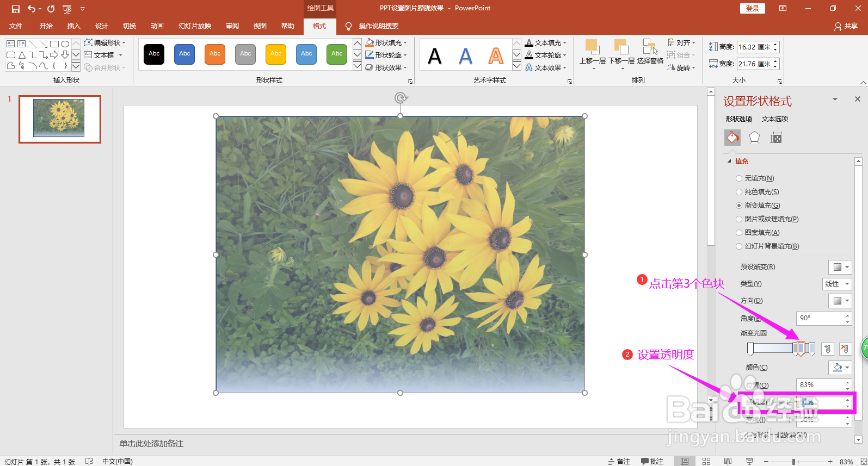
Task: Click the 角度 angle field
Action: [x=823, y=318]
